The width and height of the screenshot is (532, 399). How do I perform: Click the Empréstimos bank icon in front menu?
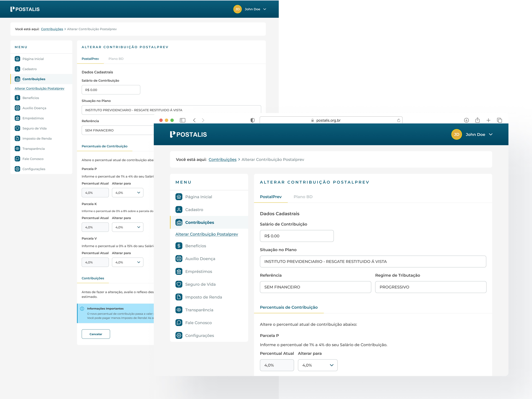coord(179,271)
